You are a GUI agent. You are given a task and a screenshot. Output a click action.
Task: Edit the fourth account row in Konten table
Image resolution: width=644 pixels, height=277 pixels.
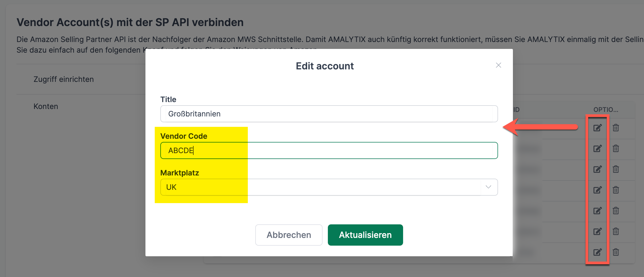tap(597, 190)
